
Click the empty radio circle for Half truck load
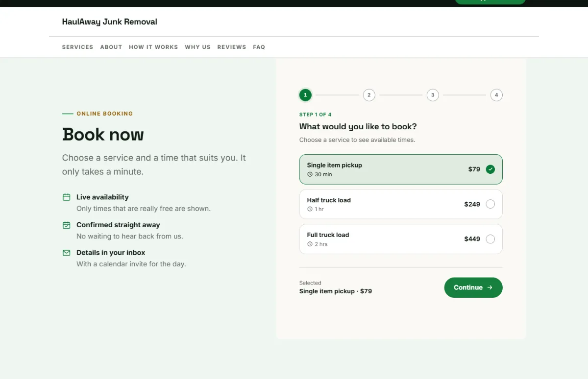tap(490, 204)
